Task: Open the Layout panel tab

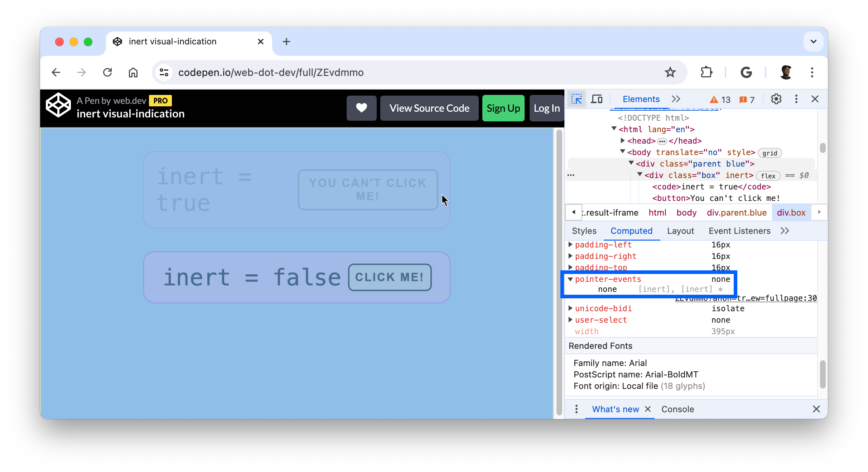Action: coord(680,231)
